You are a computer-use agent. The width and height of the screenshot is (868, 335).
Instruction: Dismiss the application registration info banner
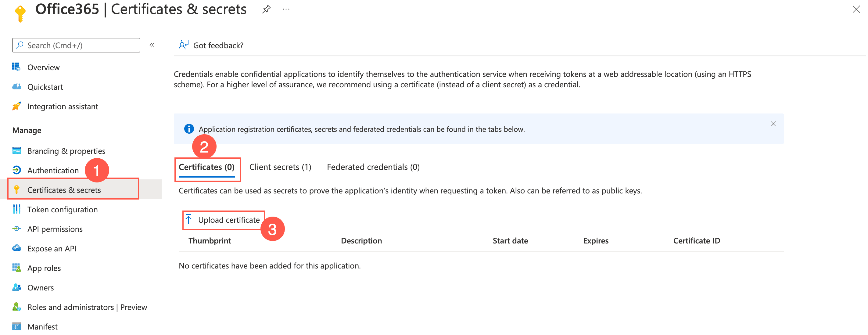point(773,124)
